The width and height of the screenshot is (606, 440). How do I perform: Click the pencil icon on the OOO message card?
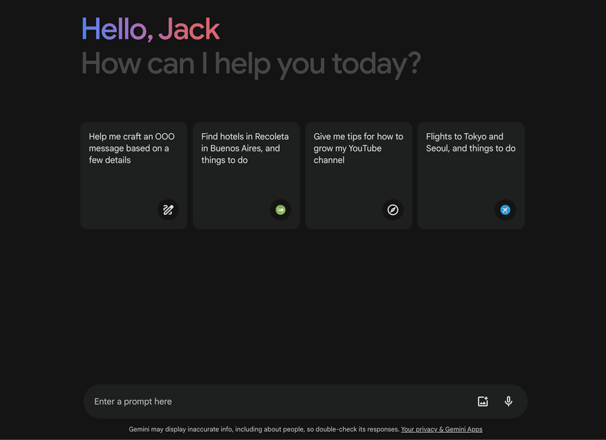tap(168, 210)
